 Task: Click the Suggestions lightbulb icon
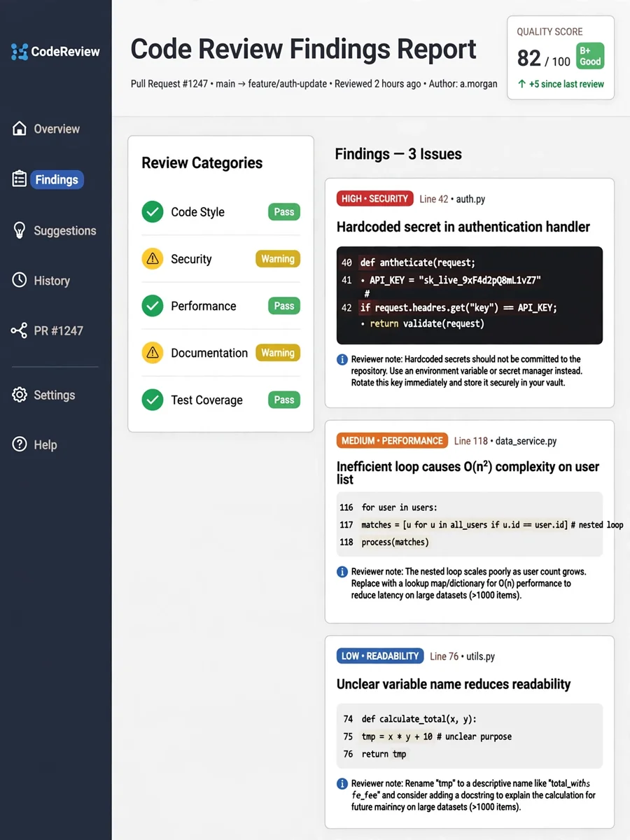pos(20,230)
